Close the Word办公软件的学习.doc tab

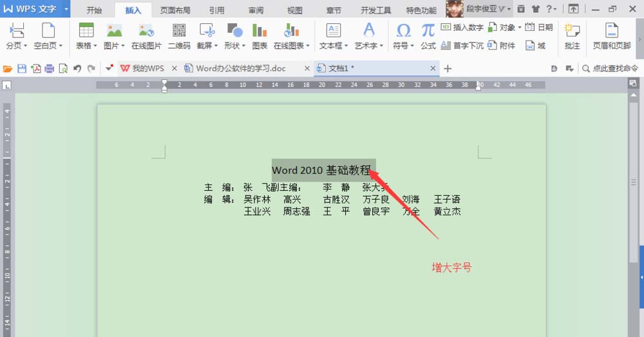[x=307, y=69]
